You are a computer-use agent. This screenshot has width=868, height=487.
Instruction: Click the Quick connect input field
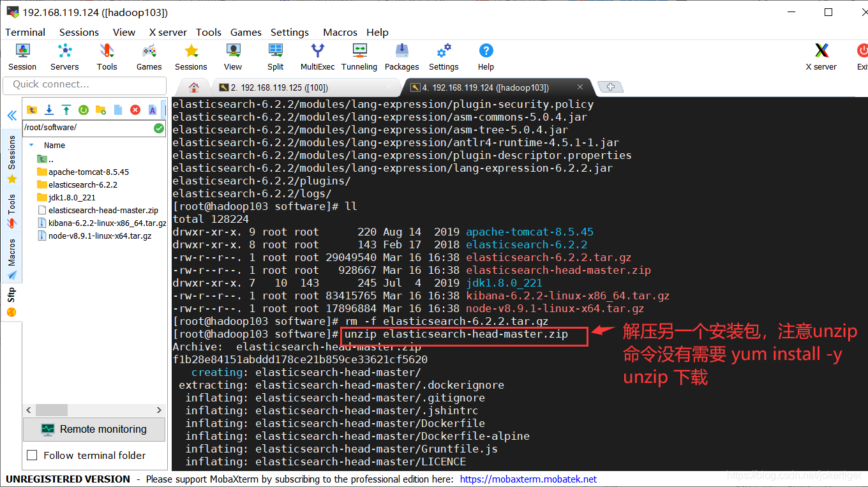tap(84, 84)
